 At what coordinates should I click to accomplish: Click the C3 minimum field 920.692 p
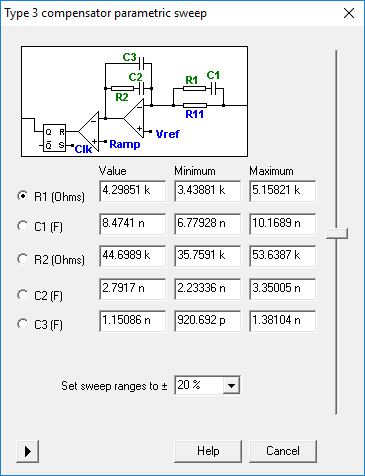pos(207,321)
